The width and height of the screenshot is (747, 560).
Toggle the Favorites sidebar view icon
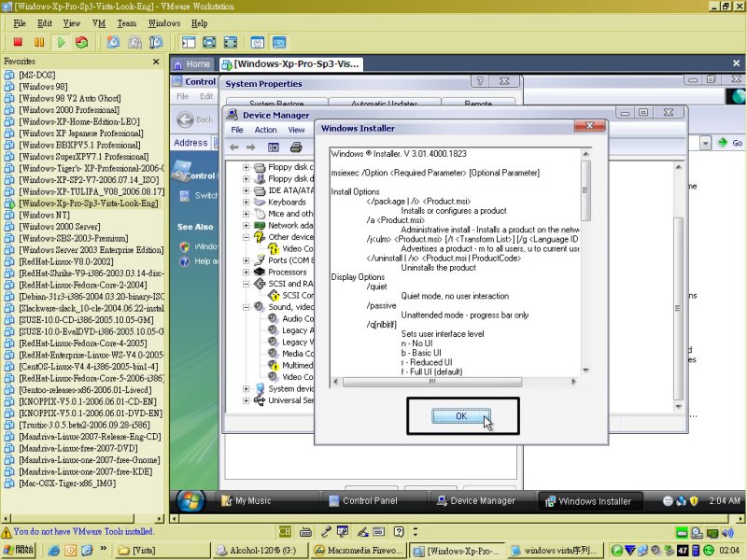pyautogui.click(x=189, y=42)
